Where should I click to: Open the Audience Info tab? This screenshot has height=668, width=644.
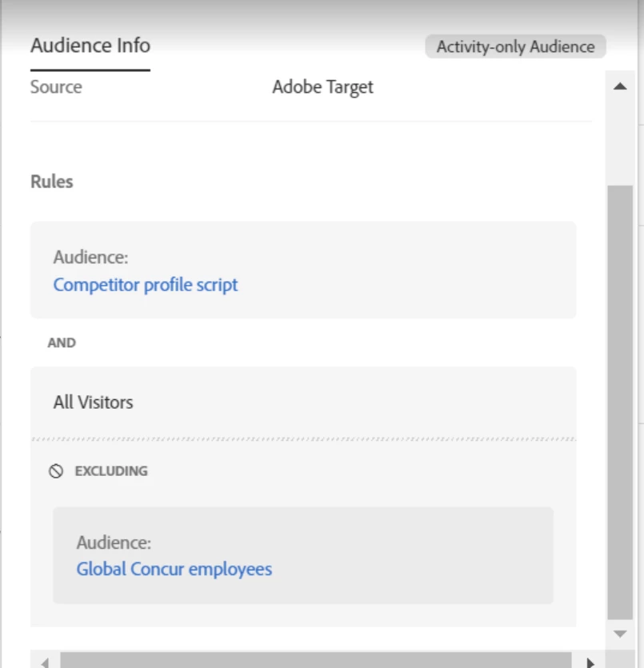tap(90, 46)
